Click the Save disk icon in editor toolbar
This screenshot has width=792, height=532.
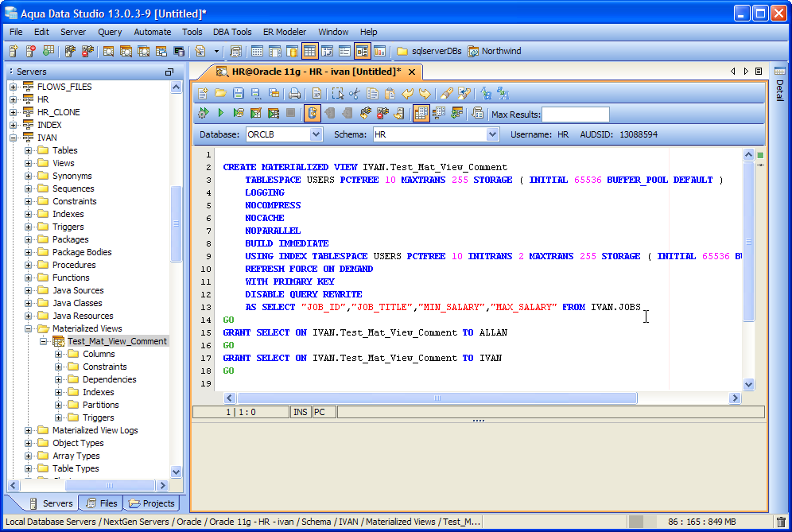(239, 93)
